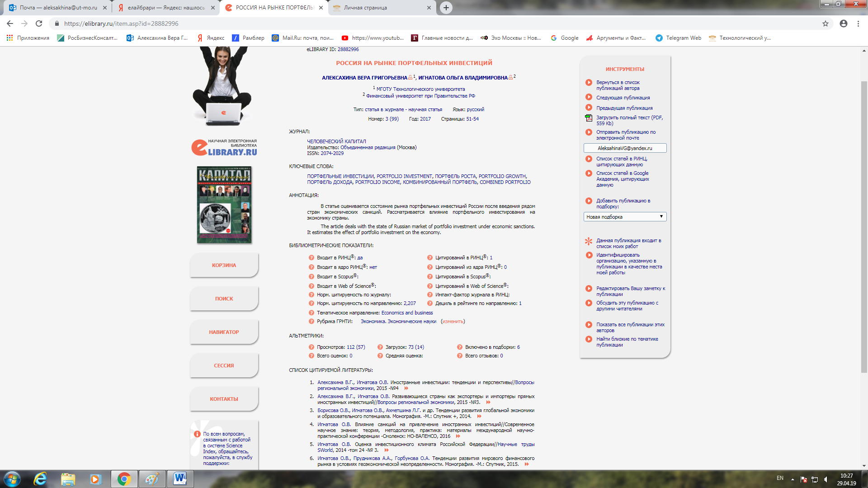This screenshot has height=488, width=868.
Task: Click Найти близкие по тематике публикации
Action: [x=627, y=342]
